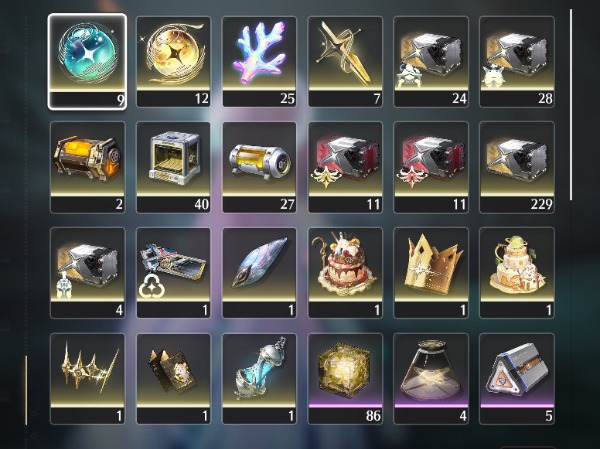Select the chocolate cake item
This screenshot has height=449, width=600.
point(345,273)
